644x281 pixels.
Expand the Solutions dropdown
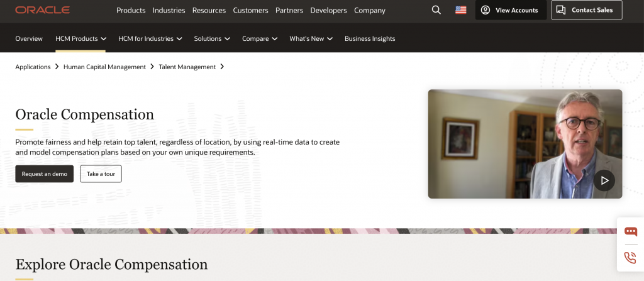coord(212,38)
